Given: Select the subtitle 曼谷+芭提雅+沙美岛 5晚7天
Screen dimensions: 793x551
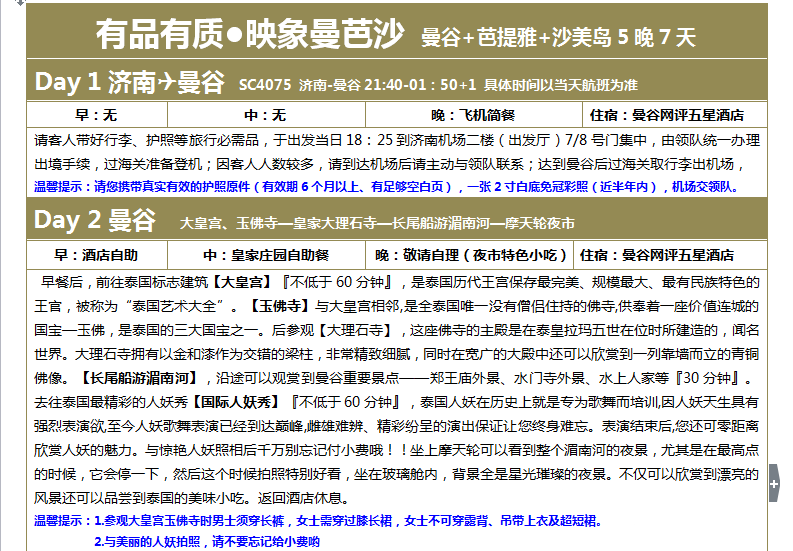Looking at the screenshot, I should [558, 38].
